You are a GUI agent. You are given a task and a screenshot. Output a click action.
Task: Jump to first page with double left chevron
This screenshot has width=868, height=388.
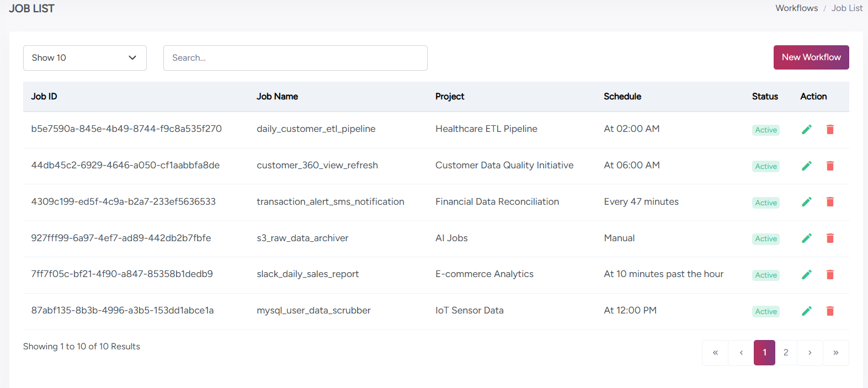point(715,353)
